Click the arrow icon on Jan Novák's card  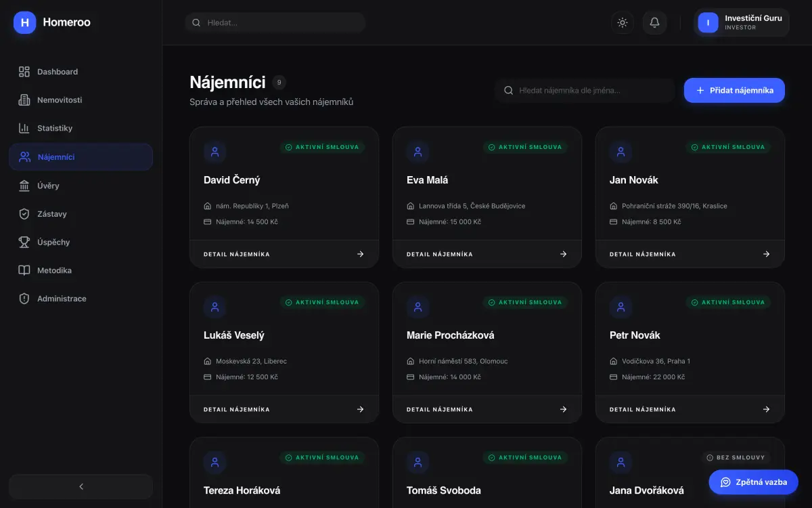click(x=766, y=255)
